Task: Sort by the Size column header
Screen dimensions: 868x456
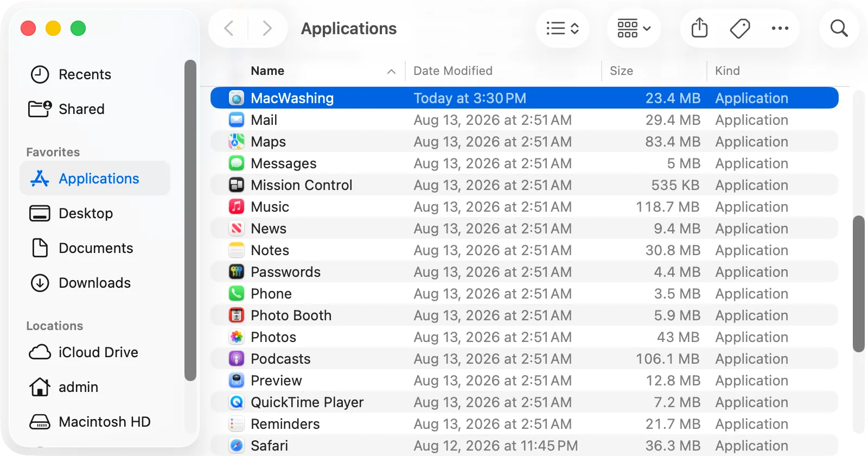Action: point(621,71)
